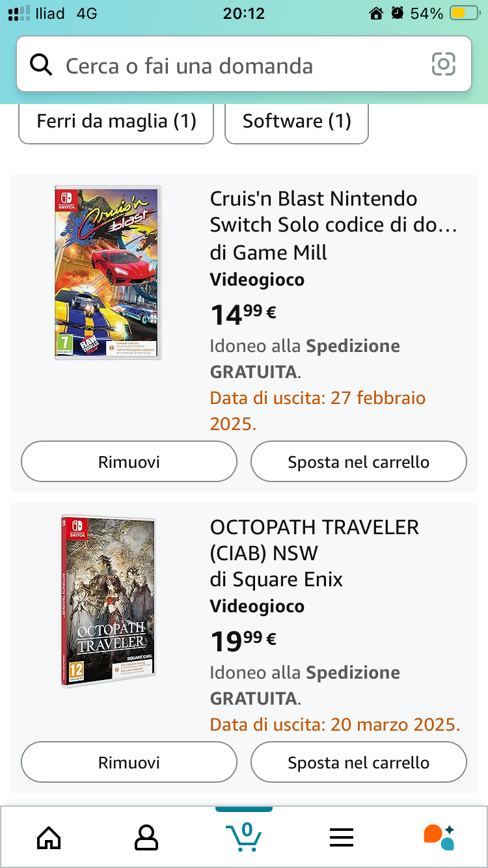Select the Ferri da maglia (1) filter
Screen dimensions: 488x868
tap(116, 121)
